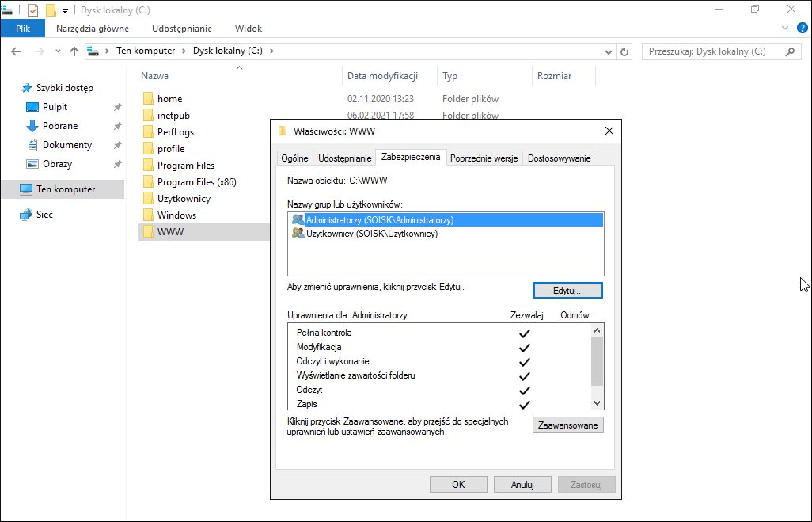Viewport: 812px width, 522px height.
Task: Expand the address bar history dropdown
Action: pyautogui.click(x=609, y=51)
